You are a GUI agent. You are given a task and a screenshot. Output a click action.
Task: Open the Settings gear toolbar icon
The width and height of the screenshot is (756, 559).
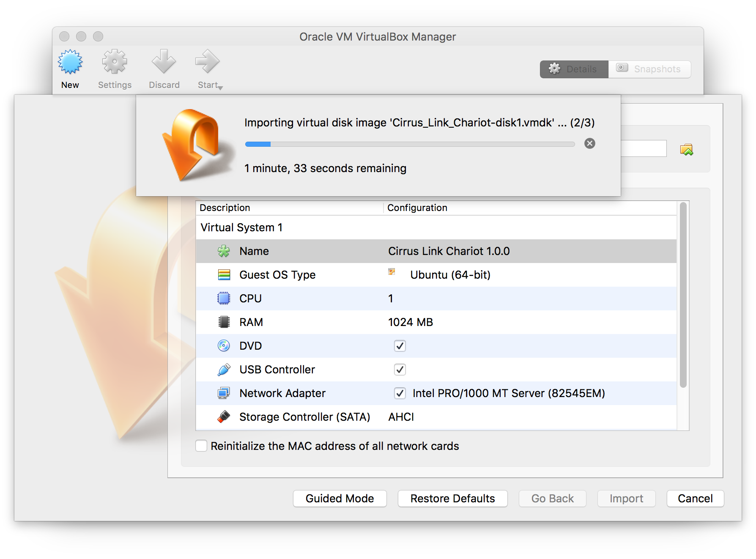(x=115, y=62)
